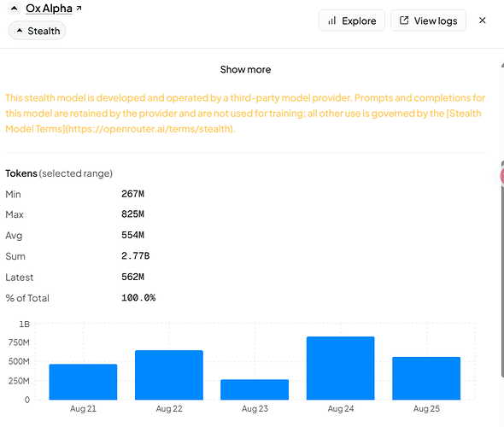This screenshot has height=427, width=504.
Task: Click the bar chart icon in Explore
Action: coord(331,20)
